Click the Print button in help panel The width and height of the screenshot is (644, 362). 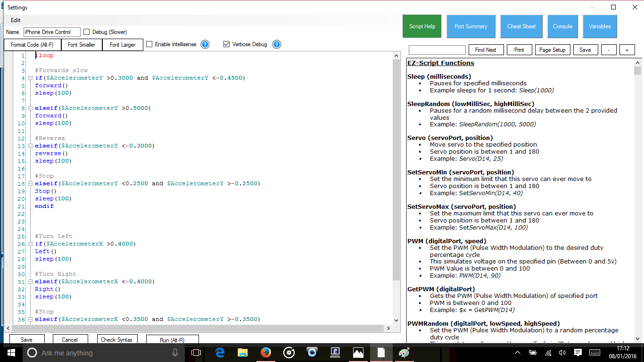(x=519, y=50)
